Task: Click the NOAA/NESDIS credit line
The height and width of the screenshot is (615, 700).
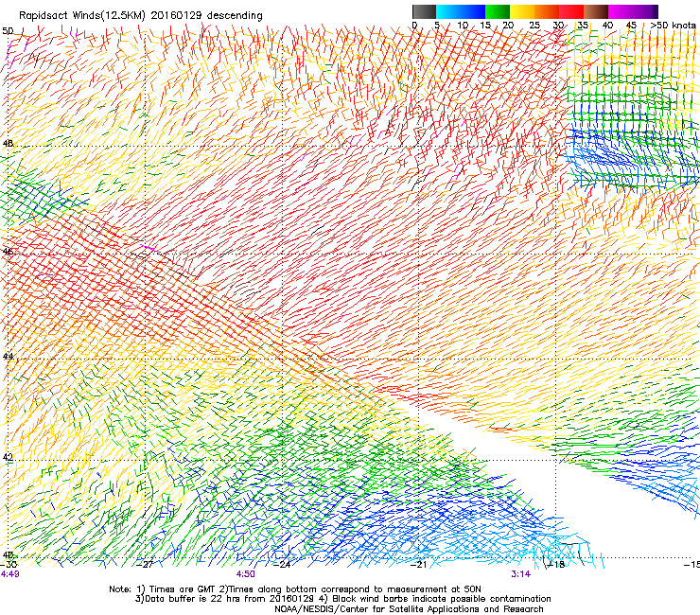Action: click(x=409, y=609)
